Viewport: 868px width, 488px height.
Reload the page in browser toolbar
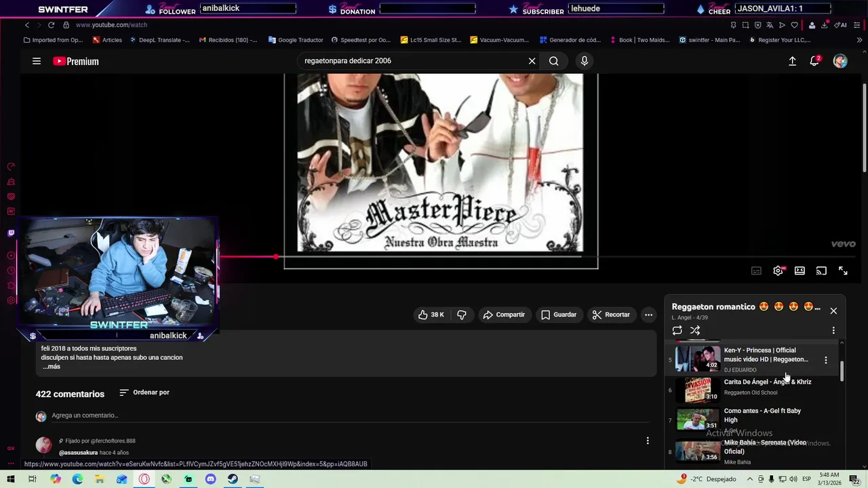(x=51, y=25)
